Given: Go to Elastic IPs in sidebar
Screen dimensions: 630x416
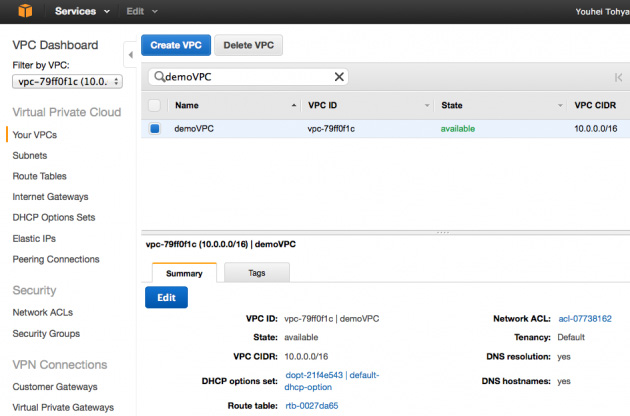Looking at the screenshot, I should pos(34,238).
